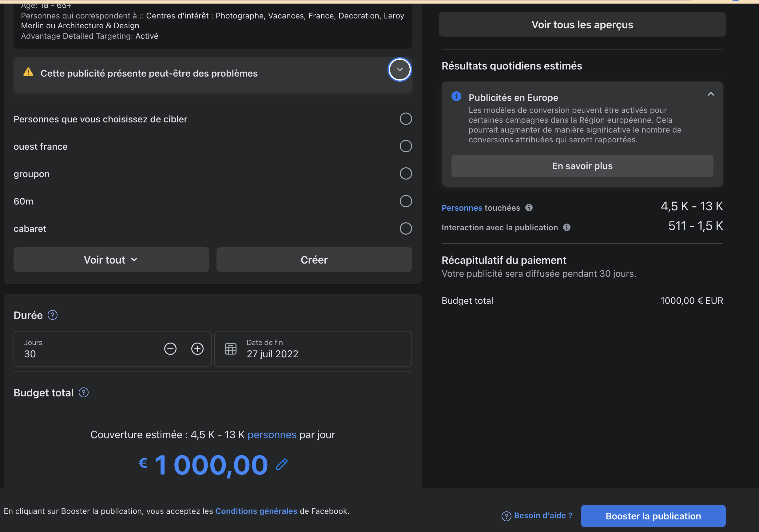Expand the ad problems warning chevron
The height and width of the screenshot is (532, 759).
click(x=399, y=69)
